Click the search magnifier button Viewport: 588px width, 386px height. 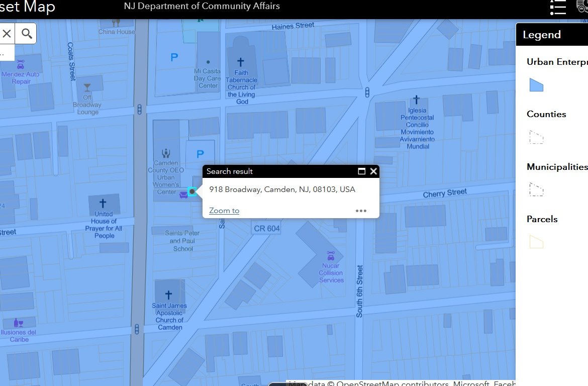coord(27,34)
